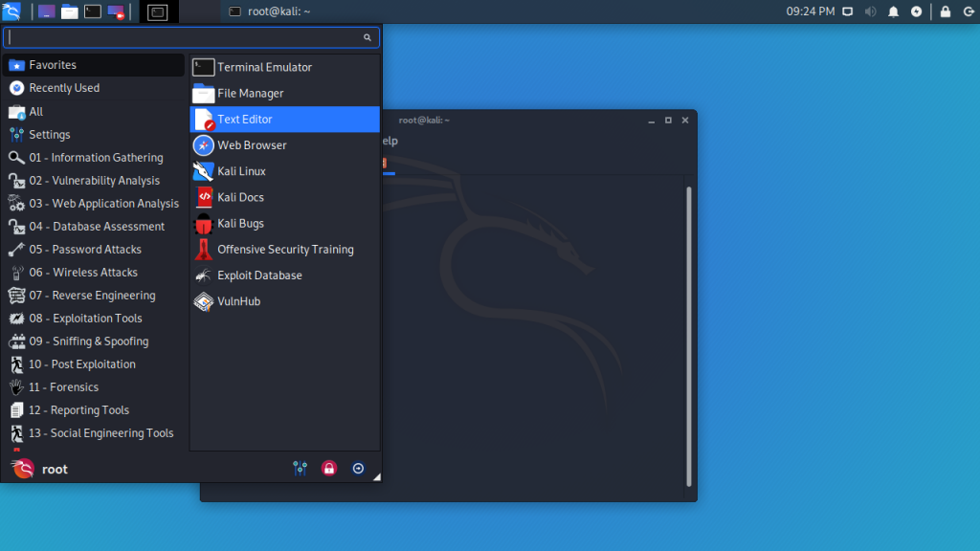Click the Kali dragon menu icon
Screen dimensions: 980x551
pyautogui.click(x=11, y=11)
